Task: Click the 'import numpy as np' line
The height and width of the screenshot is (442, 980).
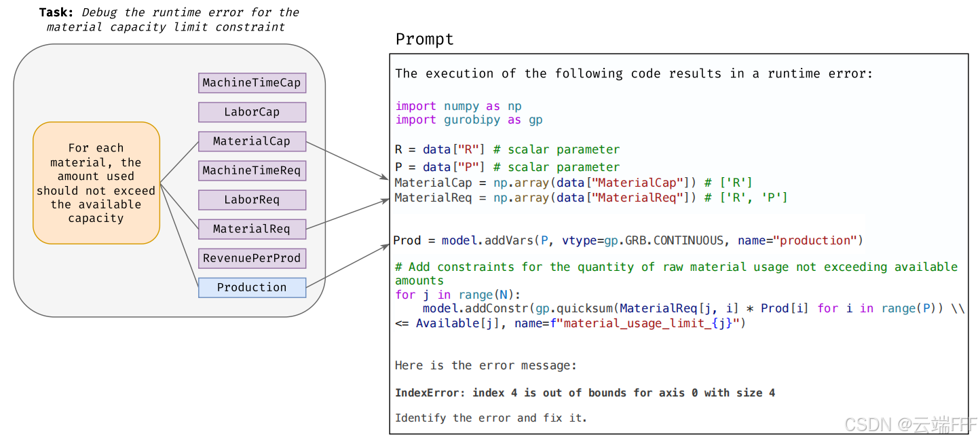Action: (459, 106)
